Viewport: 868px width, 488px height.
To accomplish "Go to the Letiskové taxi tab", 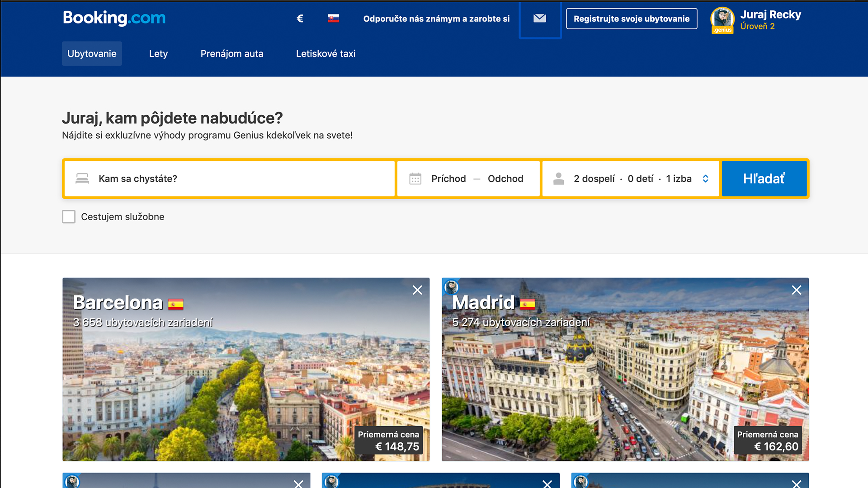I will [326, 53].
